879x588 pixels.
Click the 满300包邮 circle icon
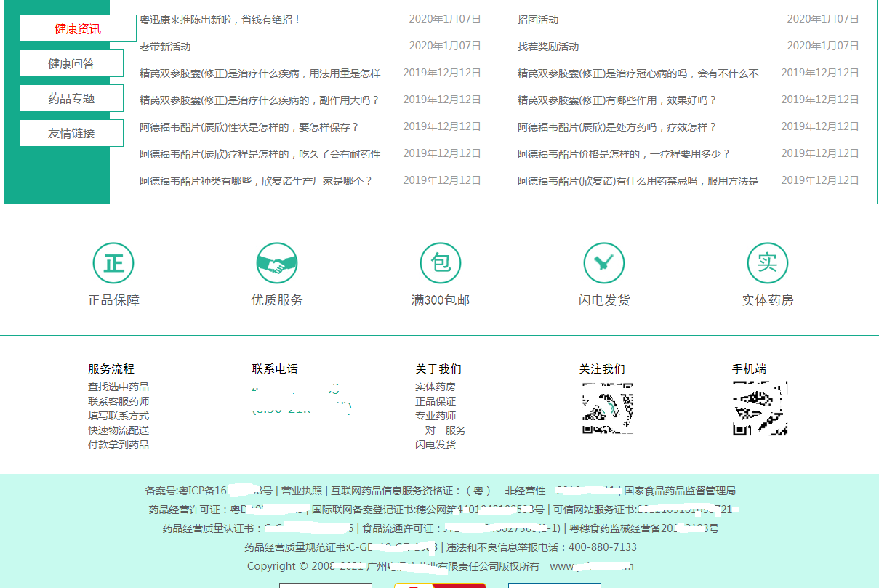[x=441, y=263]
